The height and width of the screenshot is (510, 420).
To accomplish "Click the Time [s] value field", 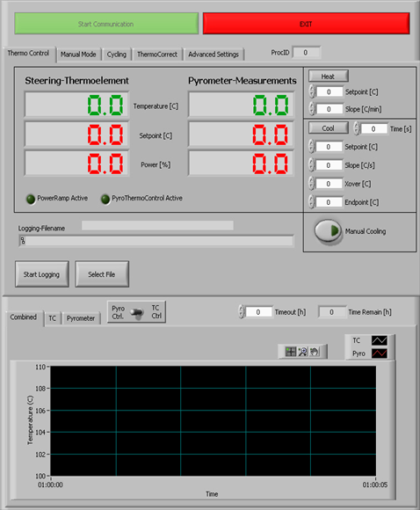I will tap(373, 128).
